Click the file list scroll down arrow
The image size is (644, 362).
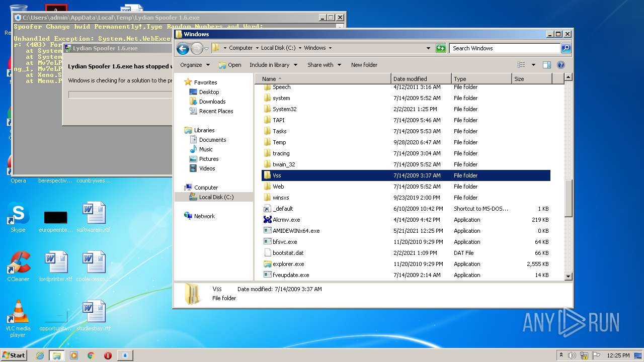pyautogui.click(x=569, y=276)
